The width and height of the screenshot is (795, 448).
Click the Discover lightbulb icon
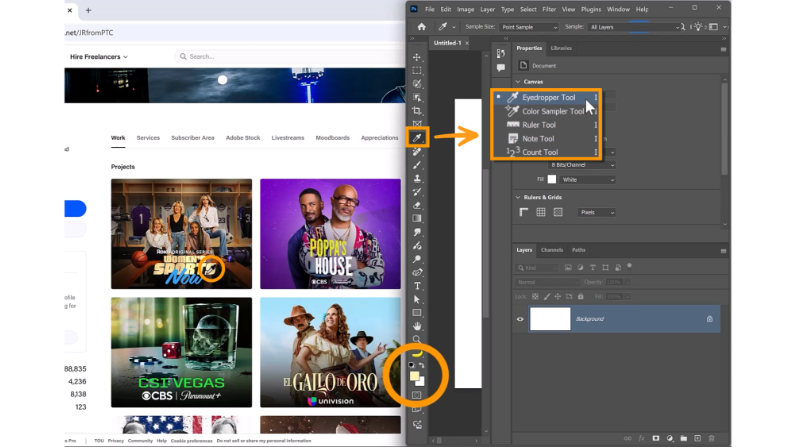coord(699,27)
